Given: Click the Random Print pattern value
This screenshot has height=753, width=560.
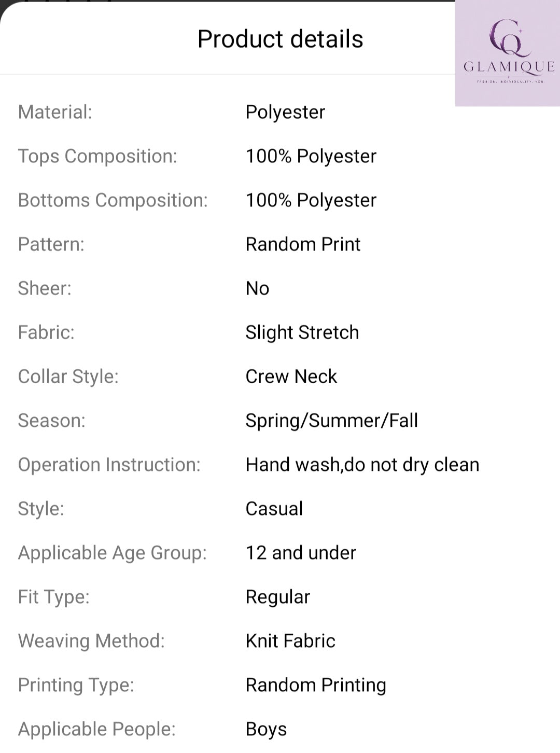Looking at the screenshot, I should [x=303, y=244].
